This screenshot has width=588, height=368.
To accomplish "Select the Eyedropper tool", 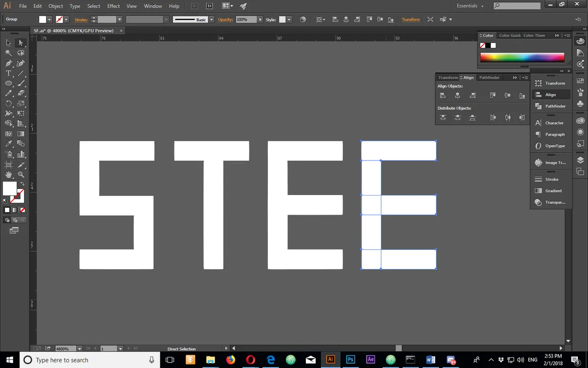I will click(8, 144).
